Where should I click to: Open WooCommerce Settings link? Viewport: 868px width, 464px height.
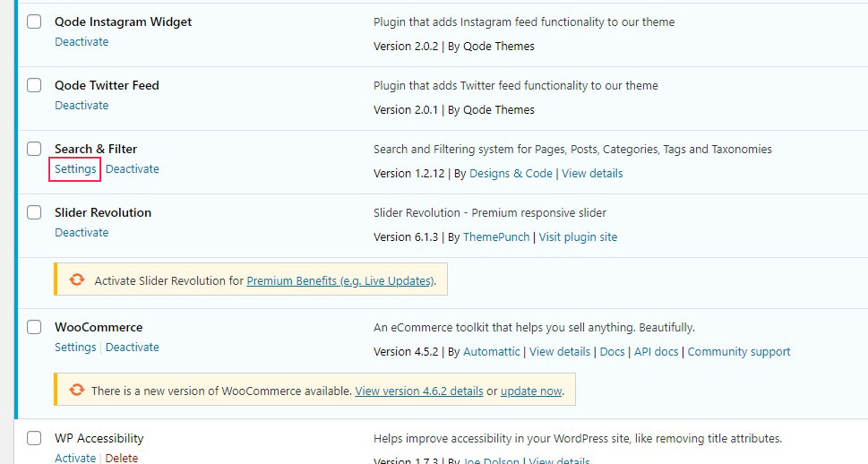75,347
